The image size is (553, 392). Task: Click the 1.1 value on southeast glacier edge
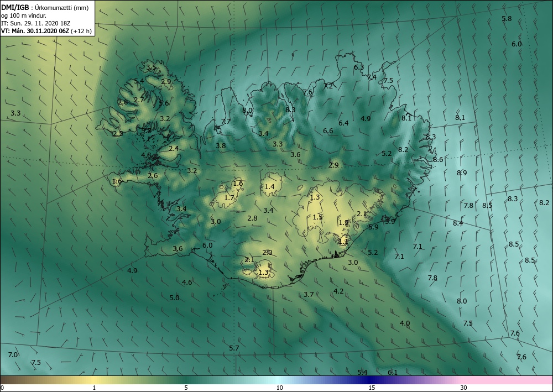343,242
